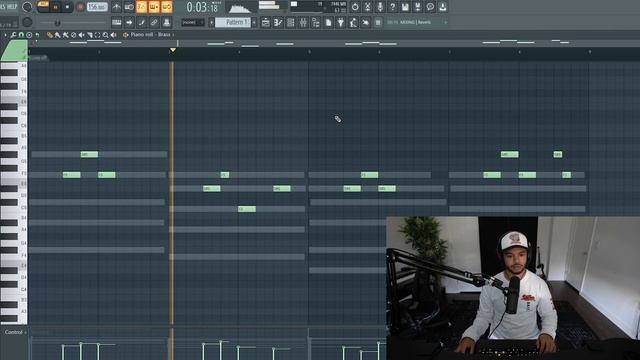This screenshot has height=360, width=640.
Task: Click the ADDING | Reverb hint panel
Action: point(416,22)
